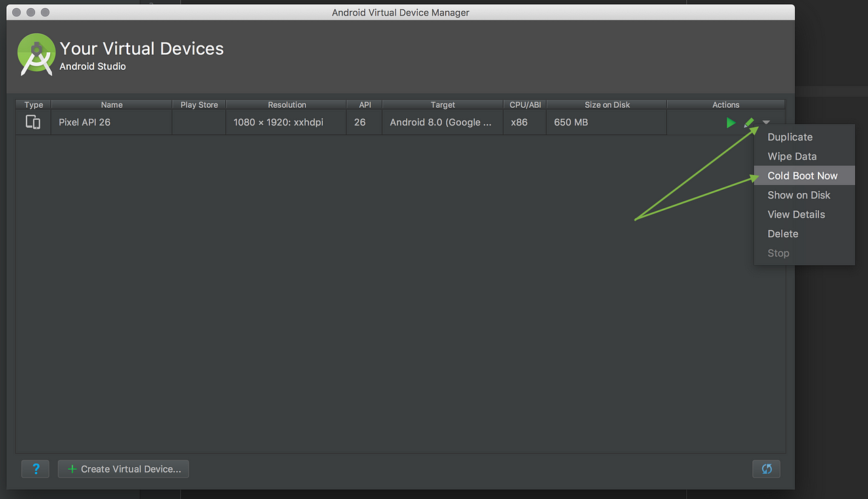This screenshot has width=868, height=499.
Task: Choose Wipe Data from the context menu
Action: [x=804, y=157]
